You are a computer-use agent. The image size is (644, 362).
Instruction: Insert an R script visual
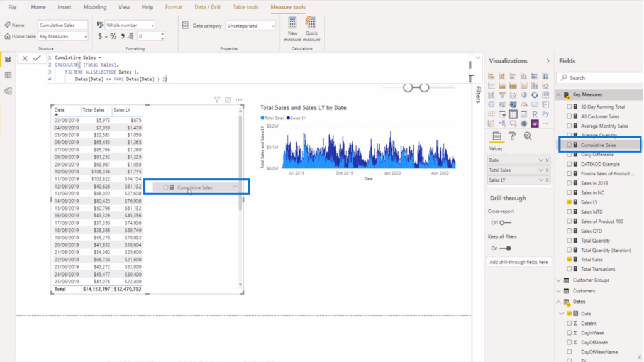[535, 114]
